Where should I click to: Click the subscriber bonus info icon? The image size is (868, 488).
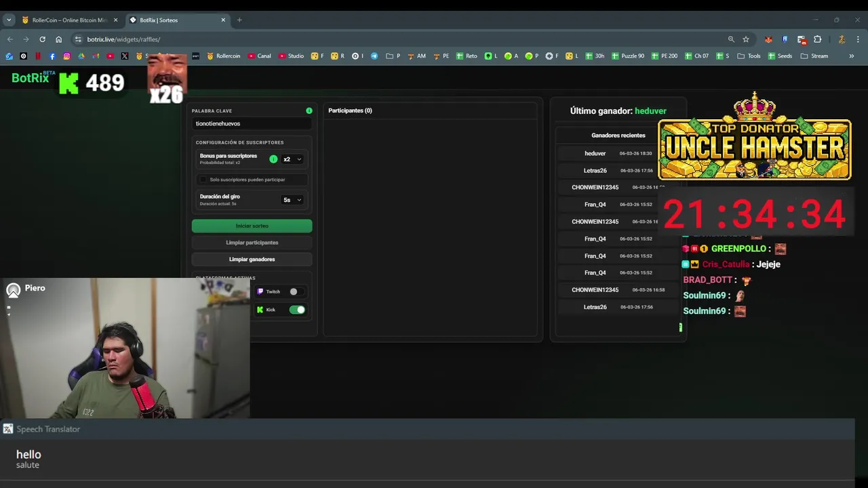coord(273,159)
